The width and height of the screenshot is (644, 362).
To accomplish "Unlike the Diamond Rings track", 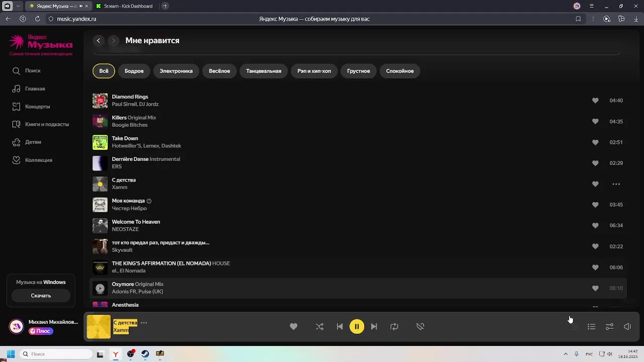I will pyautogui.click(x=595, y=101).
